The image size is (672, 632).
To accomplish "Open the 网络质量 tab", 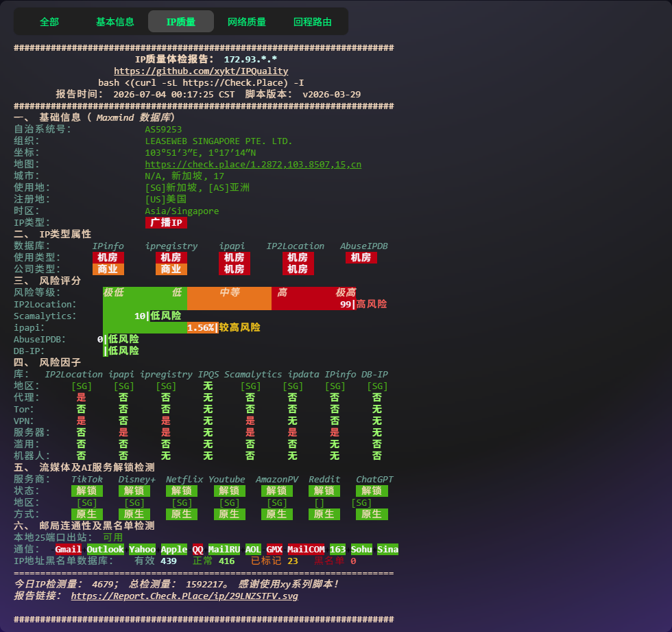I will point(246,21).
